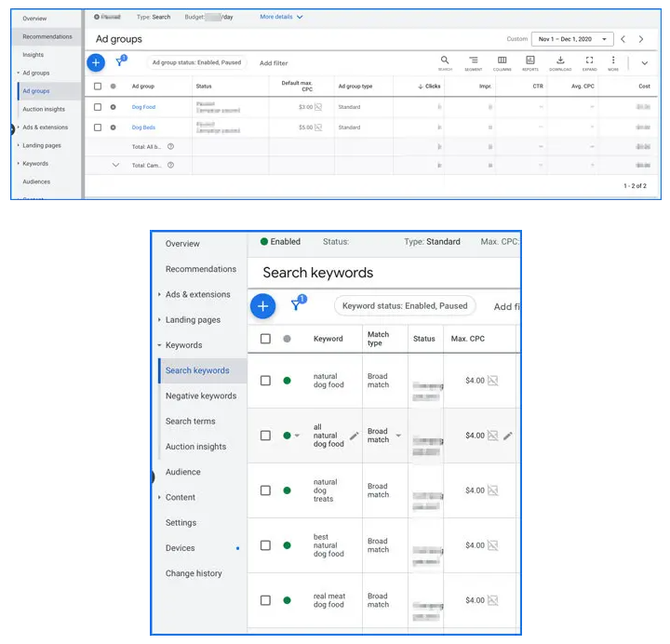Check the box for 'natural dog treats' keyword
The image size is (670, 644).
(265, 490)
